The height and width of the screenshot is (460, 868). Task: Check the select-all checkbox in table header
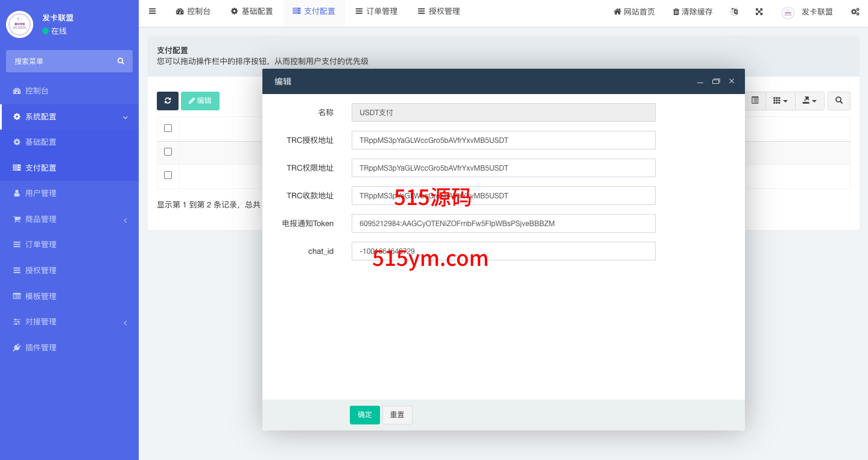pos(168,128)
